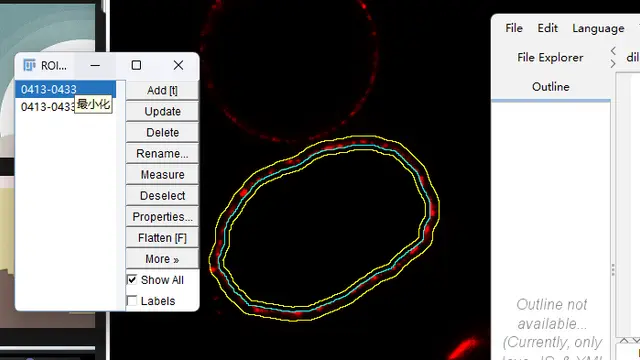Maximize the ROI Manager window
Viewport: 640px width, 360px height.
tap(136, 65)
